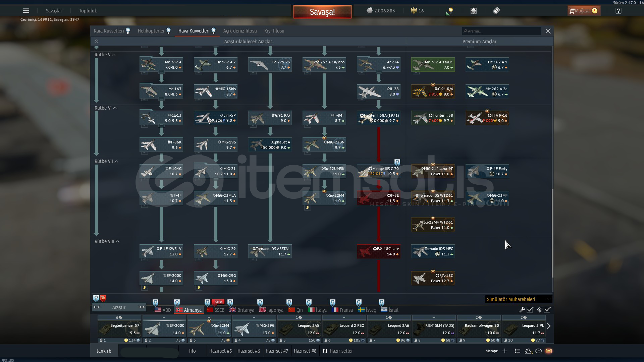
Task: Select the tank rb preset
Action: pyautogui.click(x=104, y=351)
